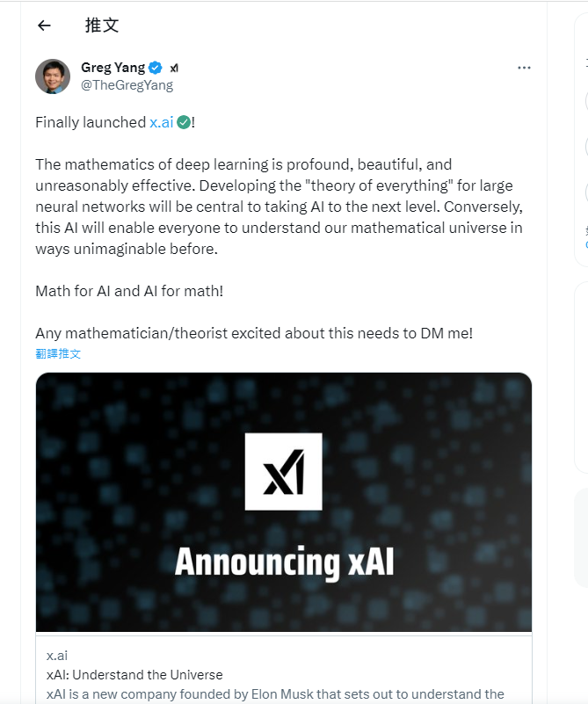Click the line asking mathematicians to DM

click(x=254, y=333)
